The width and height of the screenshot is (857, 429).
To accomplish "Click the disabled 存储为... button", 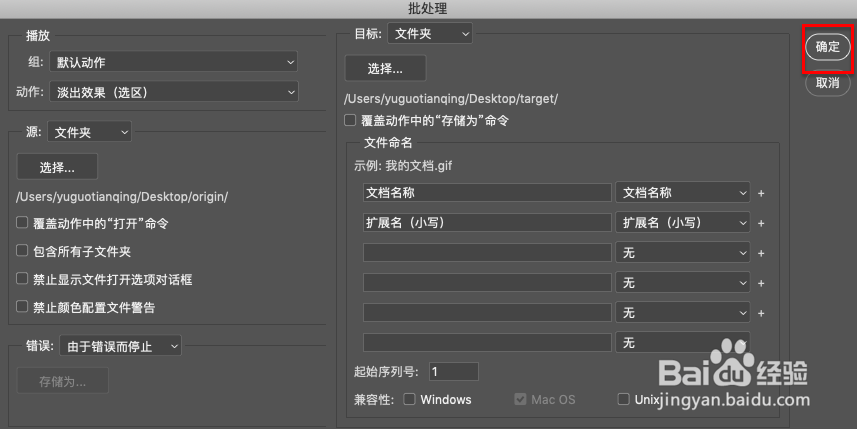I will pyautogui.click(x=63, y=381).
